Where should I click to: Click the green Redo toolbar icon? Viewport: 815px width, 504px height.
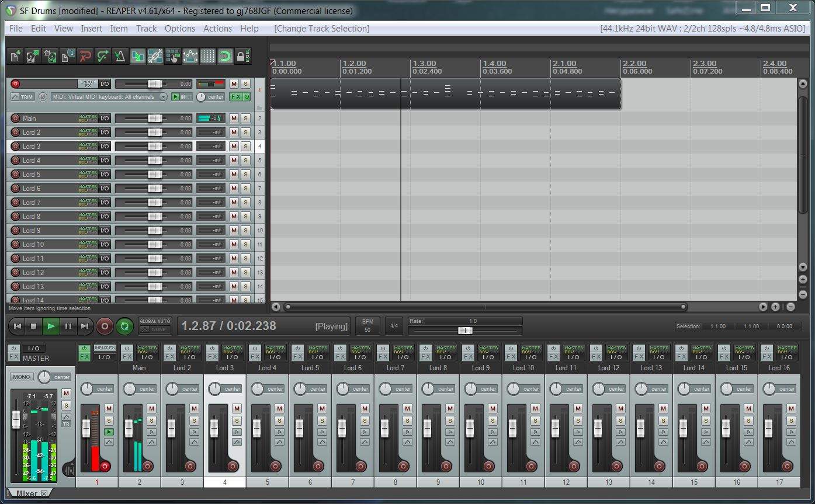pyautogui.click(x=103, y=56)
